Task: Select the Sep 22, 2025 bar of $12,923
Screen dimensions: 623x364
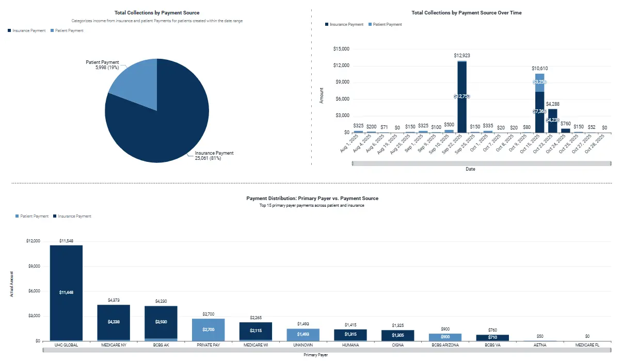Action: coord(462,98)
